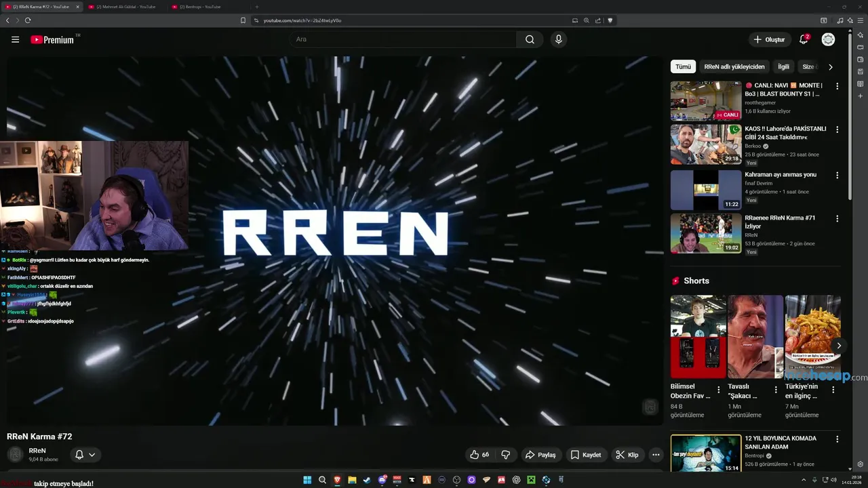Open Windows Start menu
This screenshot has height=488, width=868.
pyautogui.click(x=307, y=480)
